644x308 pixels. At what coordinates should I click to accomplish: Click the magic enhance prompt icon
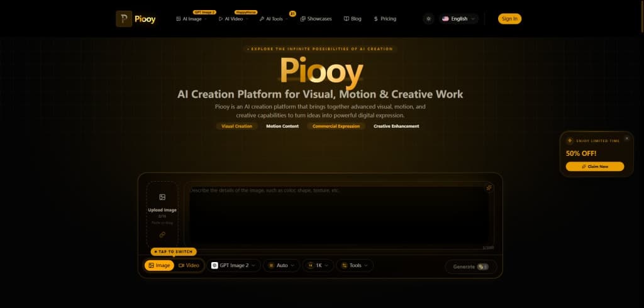(489, 188)
